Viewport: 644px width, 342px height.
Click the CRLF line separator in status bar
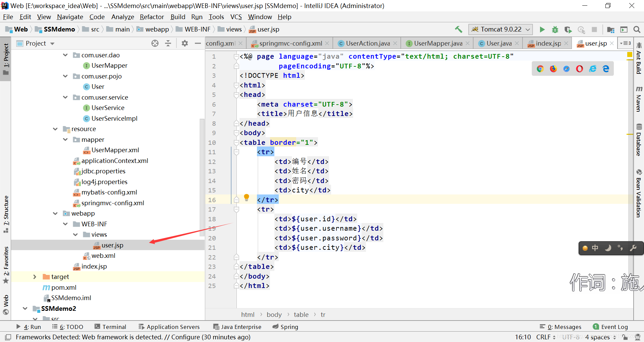(546, 337)
